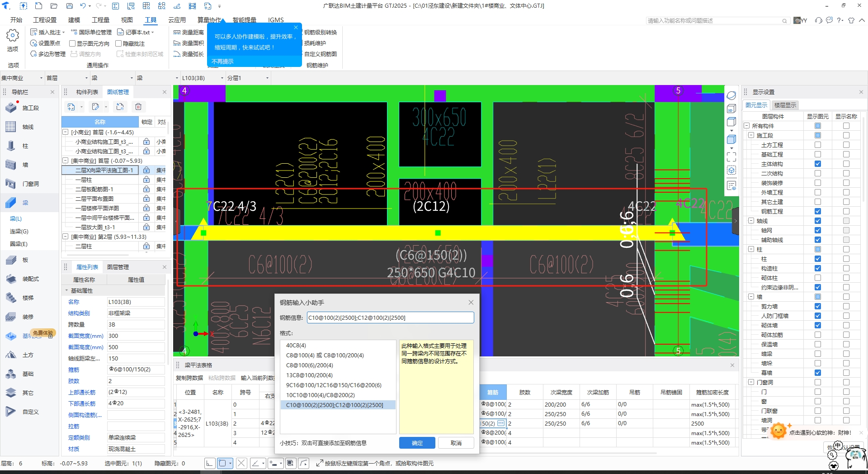
Task: Collapse [集中商业] 首层 drawing group
Action: pyautogui.click(x=65, y=161)
